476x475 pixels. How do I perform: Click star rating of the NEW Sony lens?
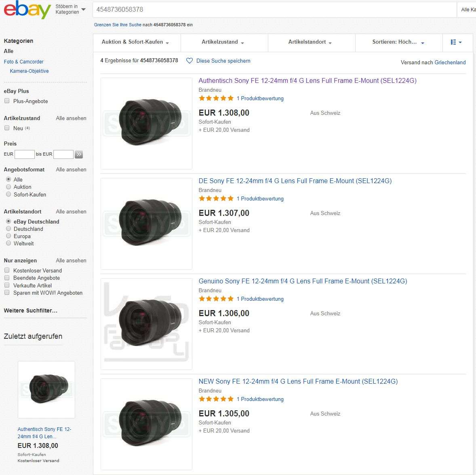tap(216, 399)
